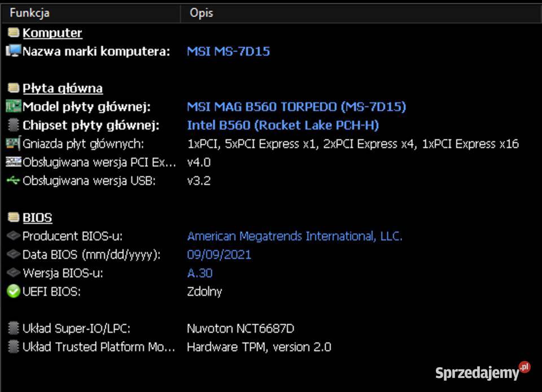
Task: Click the MSI MS-7D15 computer brand link
Action: [x=228, y=51]
